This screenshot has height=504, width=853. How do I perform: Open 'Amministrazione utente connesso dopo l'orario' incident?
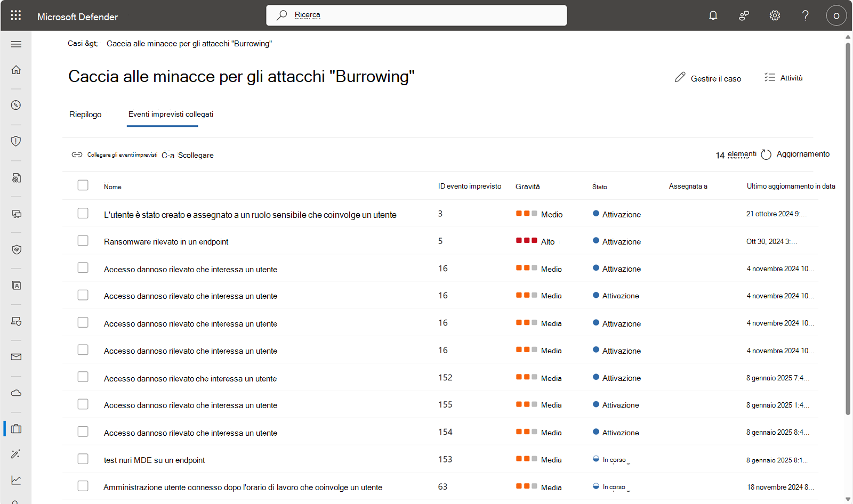tap(243, 487)
